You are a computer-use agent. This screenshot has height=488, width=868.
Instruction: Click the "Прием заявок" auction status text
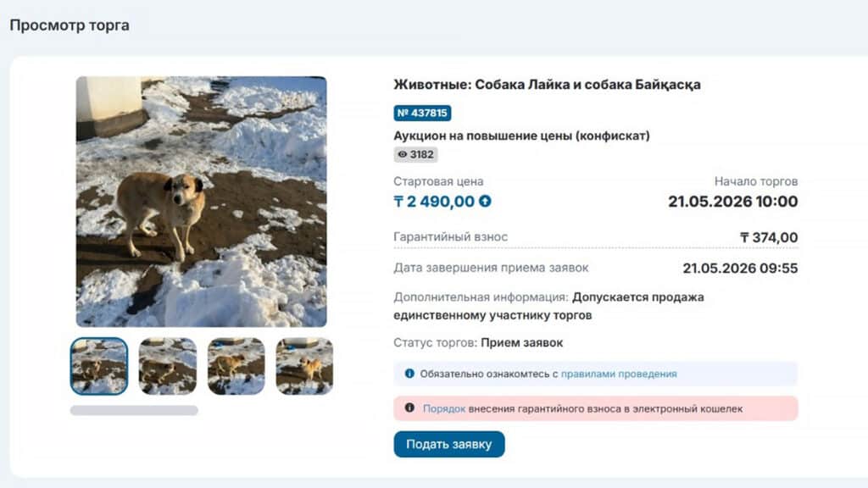(521, 343)
